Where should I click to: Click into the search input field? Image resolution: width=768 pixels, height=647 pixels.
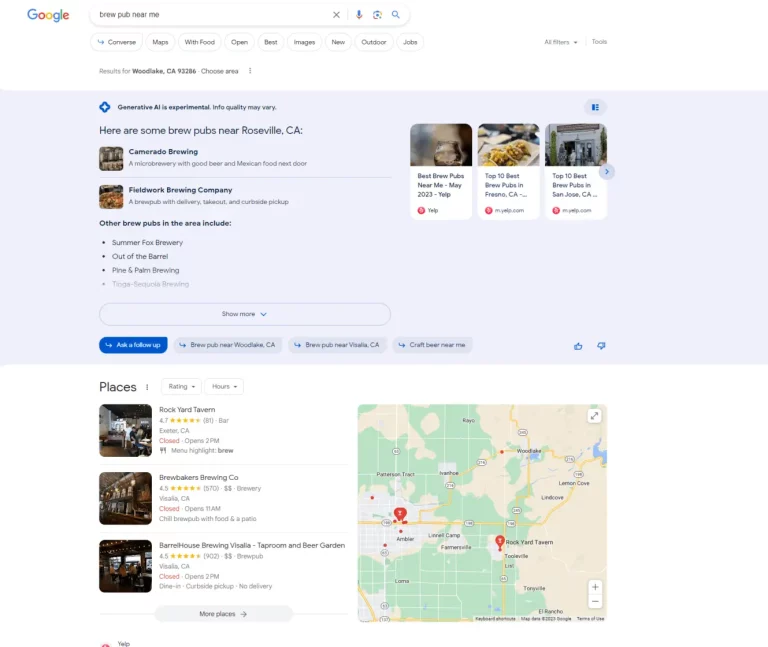tap(210, 15)
